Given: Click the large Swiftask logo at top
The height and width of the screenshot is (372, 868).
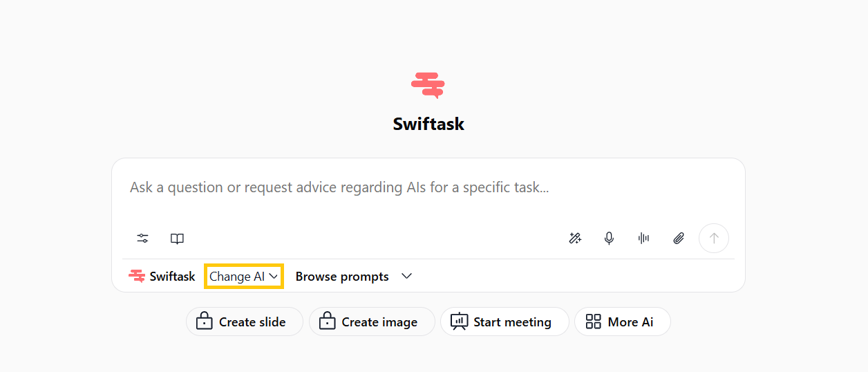Looking at the screenshot, I should pyautogui.click(x=428, y=85).
